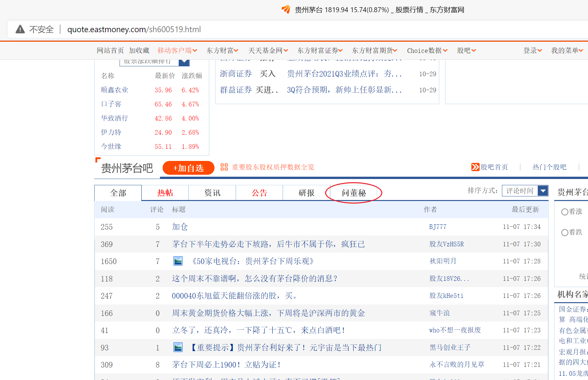Expand the Choice数据 menu

click(x=427, y=51)
